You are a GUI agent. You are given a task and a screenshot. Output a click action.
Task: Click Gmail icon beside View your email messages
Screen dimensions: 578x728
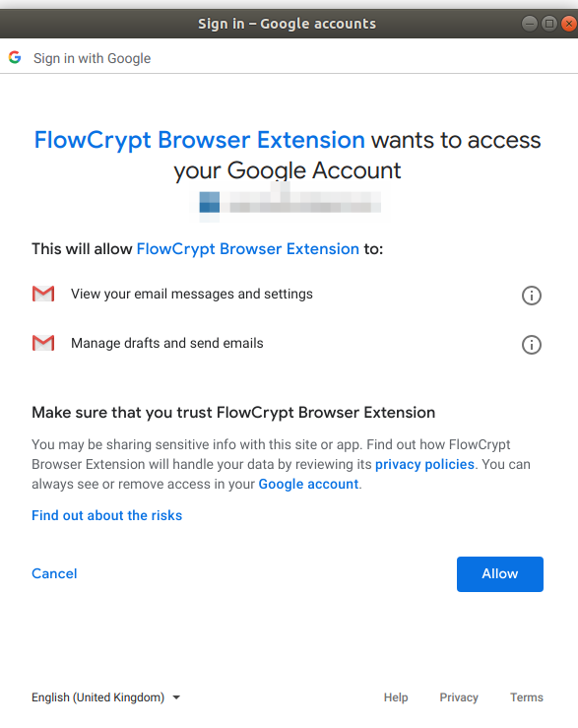[x=43, y=294]
